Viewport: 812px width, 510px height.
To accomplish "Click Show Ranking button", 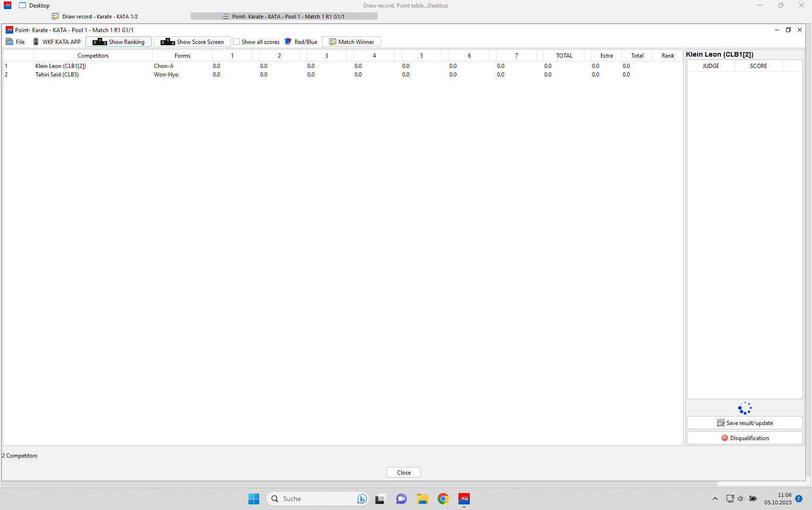I will coord(118,42).
